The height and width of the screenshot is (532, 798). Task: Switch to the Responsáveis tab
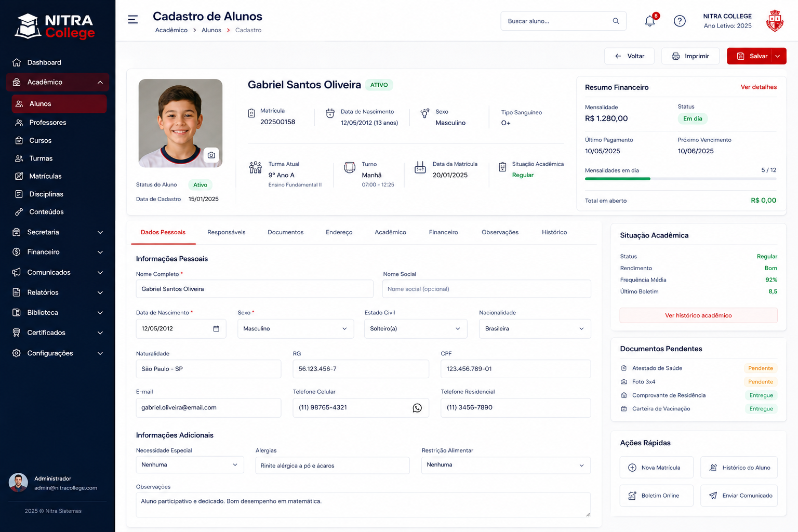coord(227,233)
